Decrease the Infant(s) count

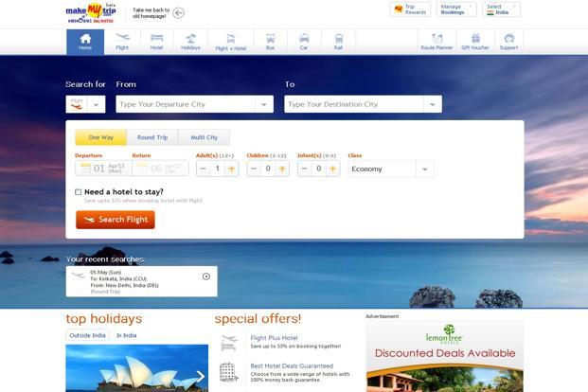point(304,169)
